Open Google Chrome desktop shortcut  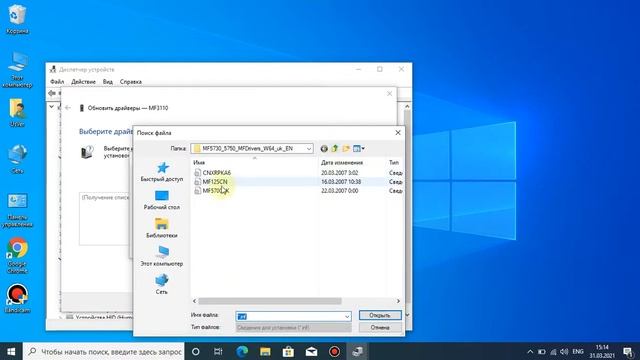pos(17,256)
